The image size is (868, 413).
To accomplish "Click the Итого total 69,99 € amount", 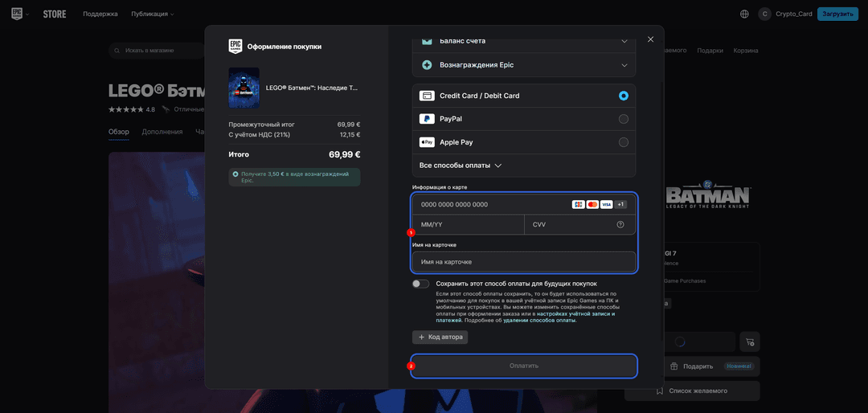I will click(x=344, y=155).
